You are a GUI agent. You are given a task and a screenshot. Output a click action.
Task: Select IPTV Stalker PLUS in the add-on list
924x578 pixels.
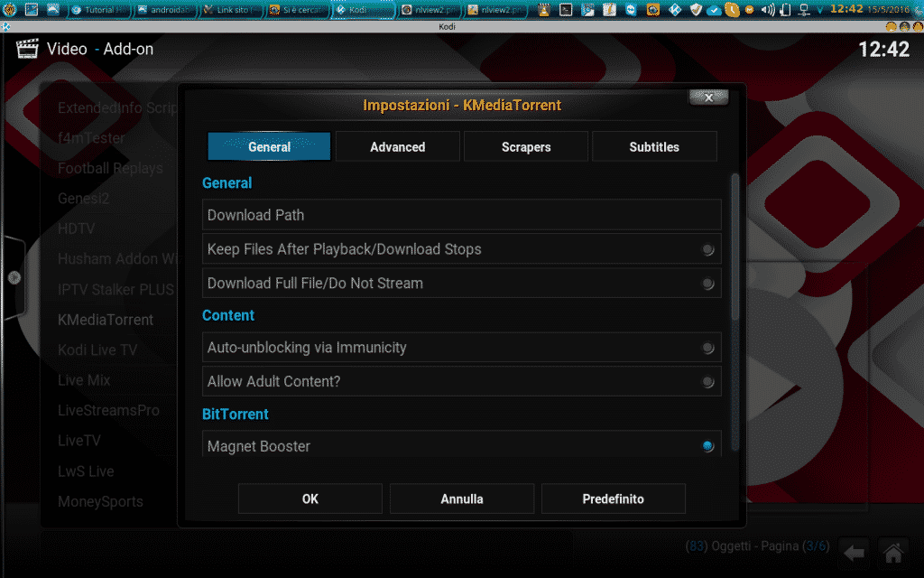click(115, 289)
